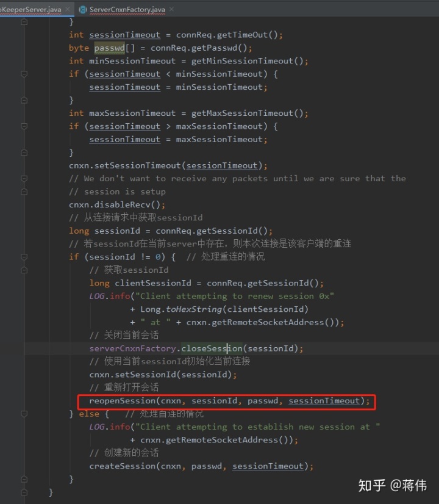439x504 pixels.
Task: Click '// 重新打开会话' comment
Action: [x=124, y=387]
